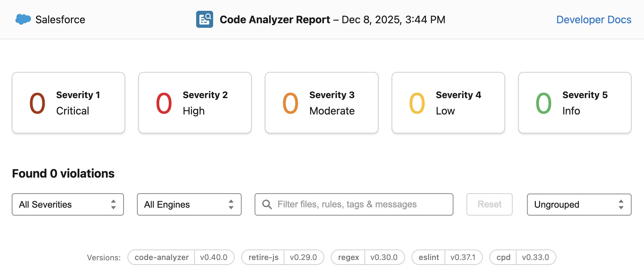Click the Salesforce cloud logo icon
The width and height of the screenshot is (644, 278).
23,19
